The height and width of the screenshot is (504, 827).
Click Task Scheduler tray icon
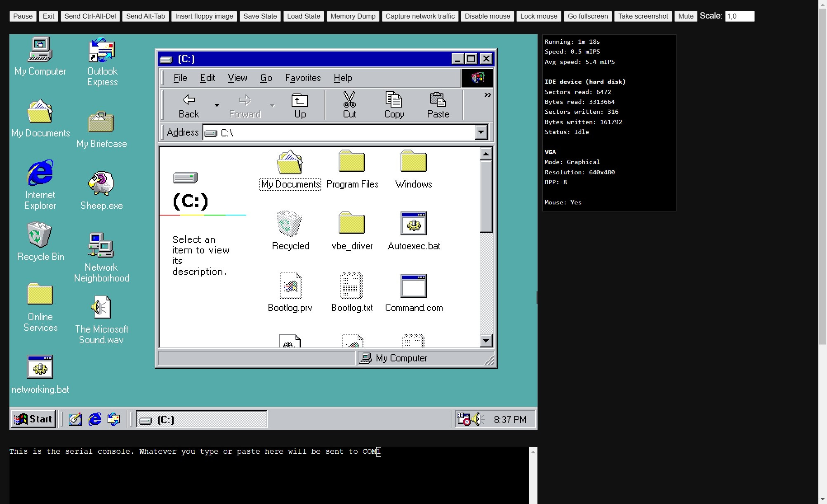pos(464,420)
